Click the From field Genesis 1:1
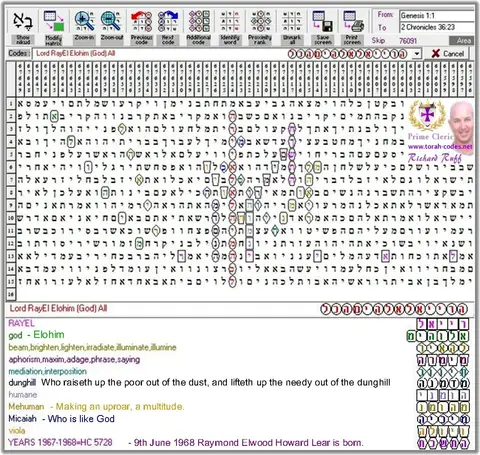This screenshot has height=455, width=480. (x=437, y=16)
